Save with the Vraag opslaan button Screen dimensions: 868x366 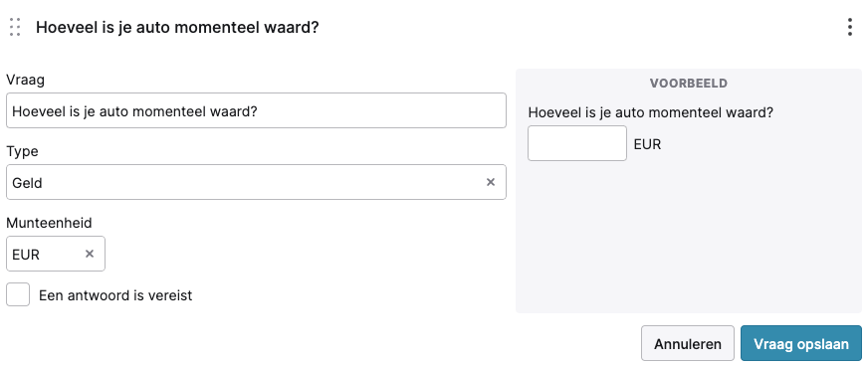[x=801, y=343]
